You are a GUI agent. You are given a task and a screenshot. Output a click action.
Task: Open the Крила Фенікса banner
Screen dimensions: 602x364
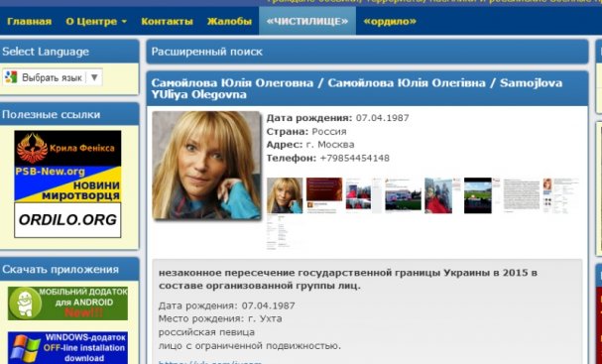coord(67,148)
